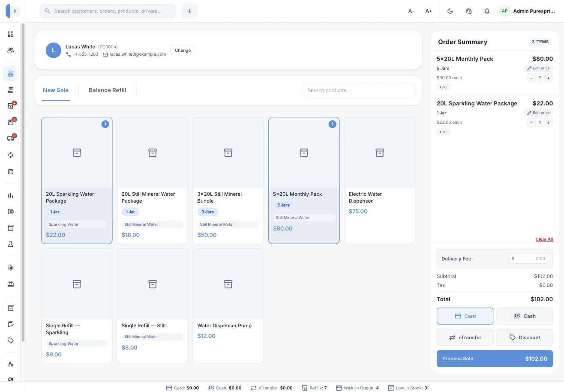The height and width of the screenshot is (392, 564).
Task: Decrease quantity of 20L Sparkling Water Package
Action: click(x=531, y=123)
